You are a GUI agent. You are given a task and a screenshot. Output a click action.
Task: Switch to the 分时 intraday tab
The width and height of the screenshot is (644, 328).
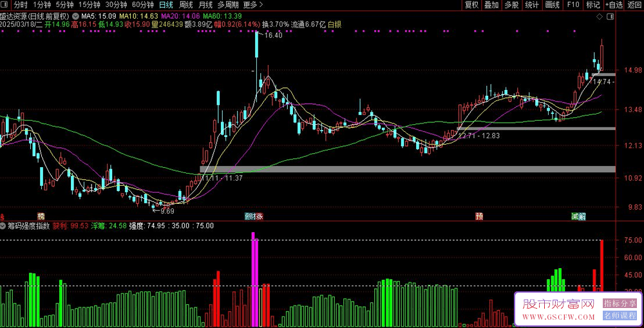21,5
